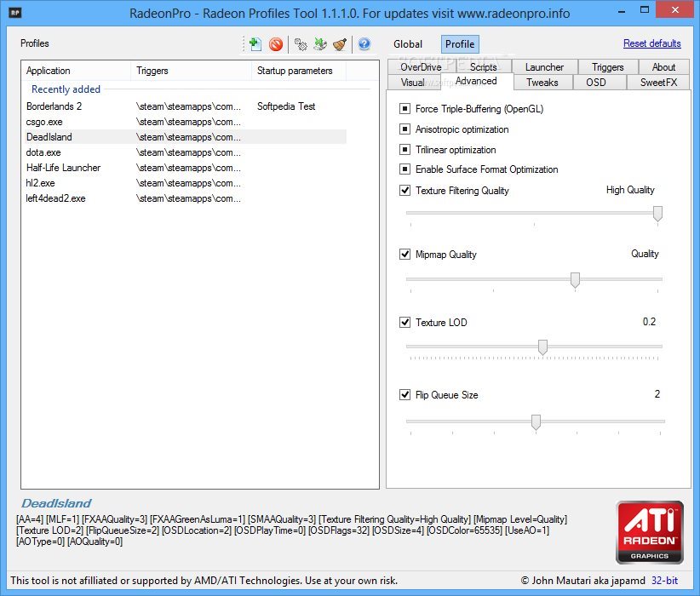Select the DeadIsland profile row
The height and width of the screenshot is (596, 700).
click(x=185, y=137)
